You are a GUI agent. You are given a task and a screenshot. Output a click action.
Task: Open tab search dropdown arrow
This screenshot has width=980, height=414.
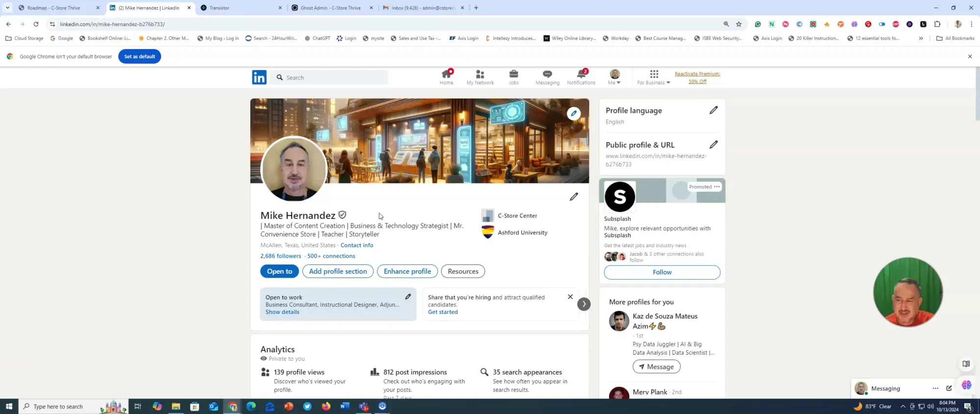7,8
